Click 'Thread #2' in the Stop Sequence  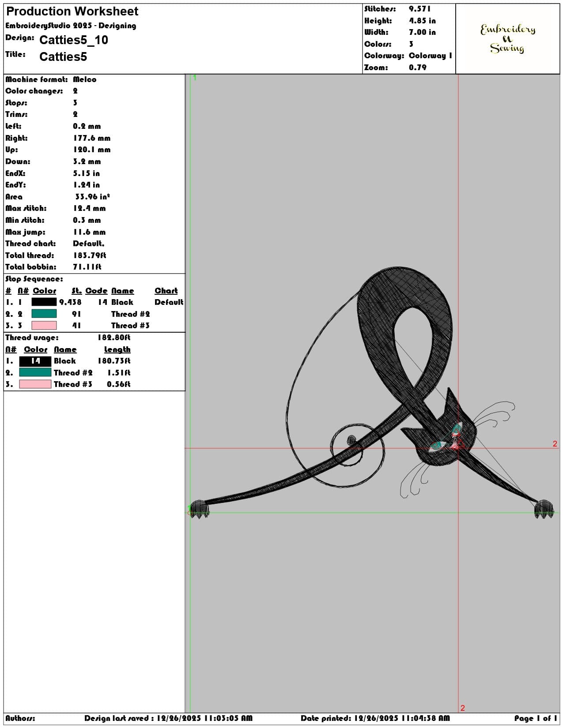pyautogui.click(x=130, y=314)
